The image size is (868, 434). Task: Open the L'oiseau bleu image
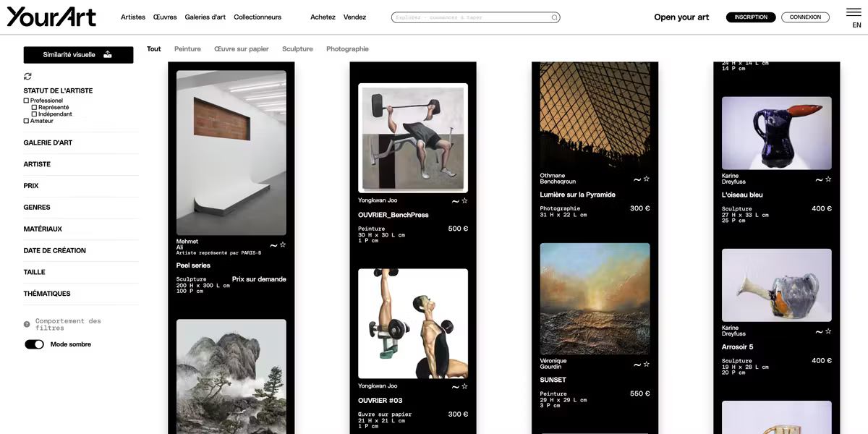click(x=777, y=133)
